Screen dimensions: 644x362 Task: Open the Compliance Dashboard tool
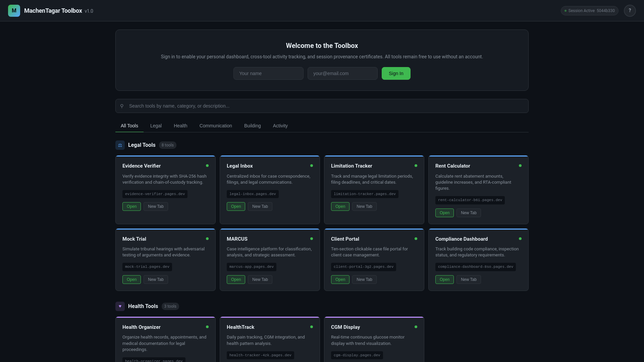click(x=444, y=280)
